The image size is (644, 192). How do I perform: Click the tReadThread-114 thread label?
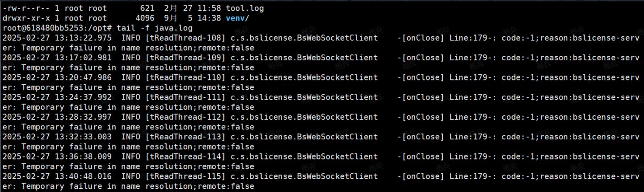click(185, 156)
